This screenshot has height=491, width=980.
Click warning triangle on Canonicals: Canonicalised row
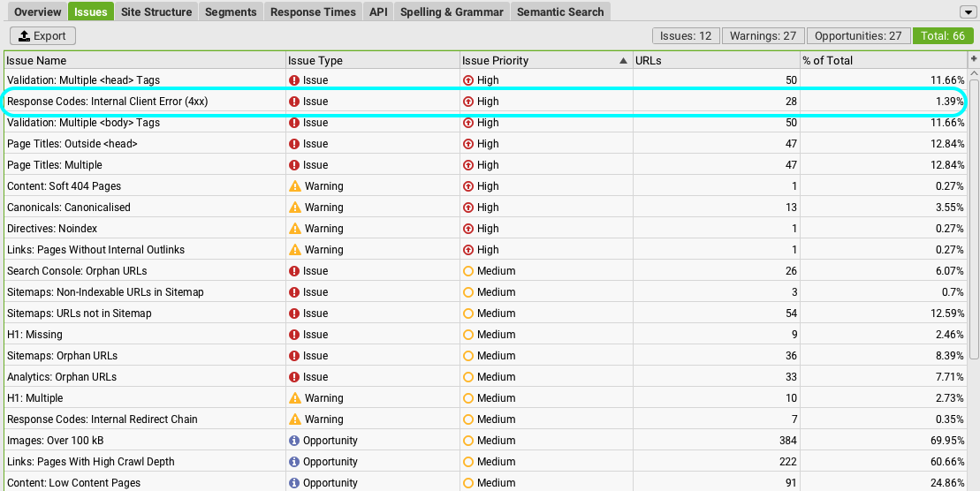coord(295,208)
